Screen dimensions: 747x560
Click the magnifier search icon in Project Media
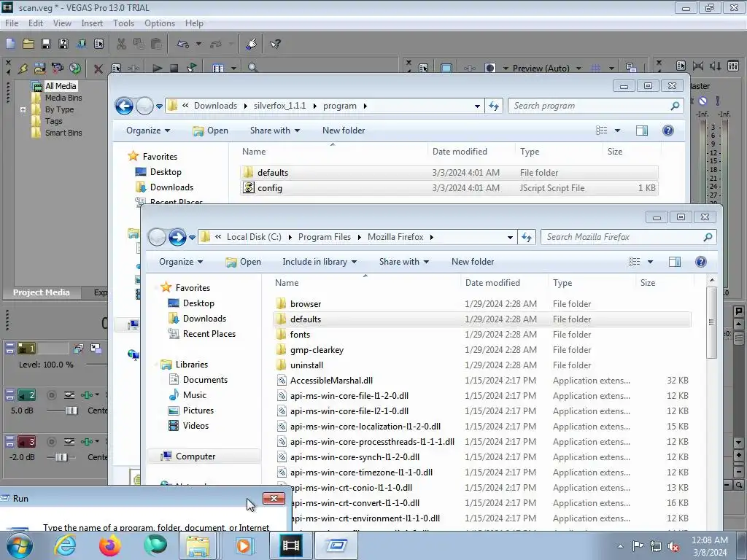[253, 68]
